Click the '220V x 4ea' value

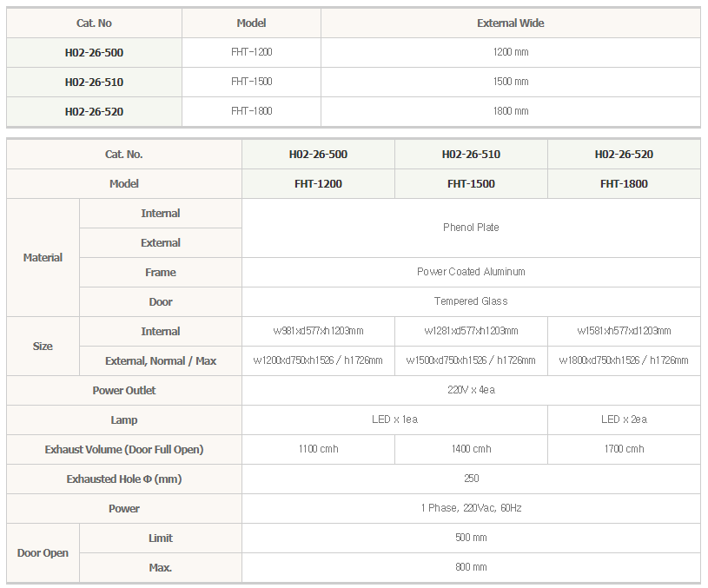pos(471,390)
